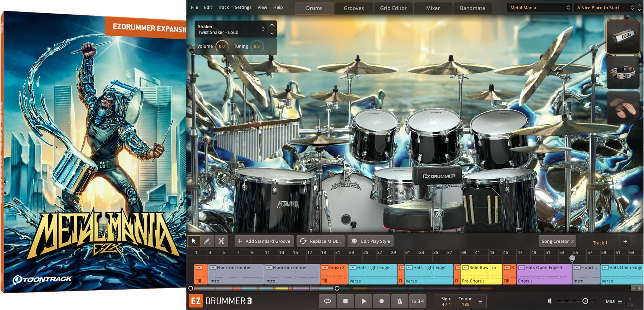Open the Edit menu

click(x=208, y=7)
